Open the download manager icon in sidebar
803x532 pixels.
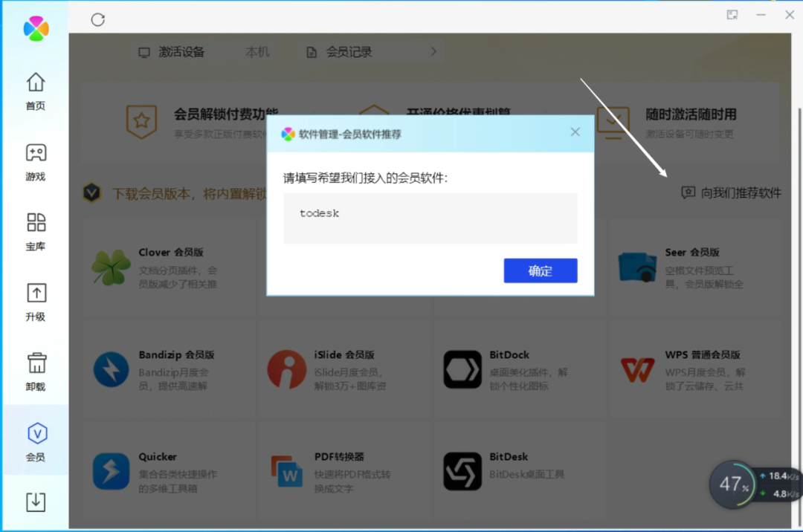pos(36,502)
